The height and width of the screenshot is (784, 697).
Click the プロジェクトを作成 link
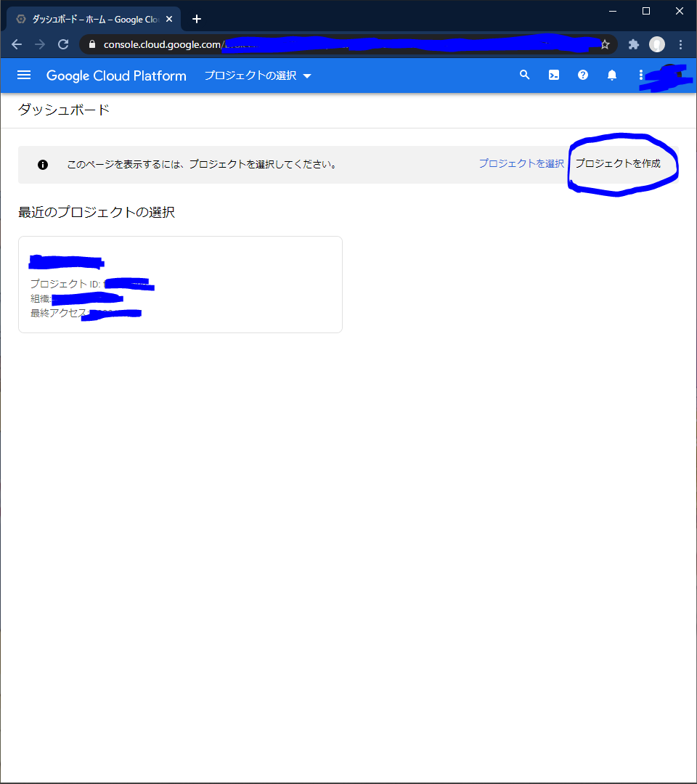pos(622,164)
